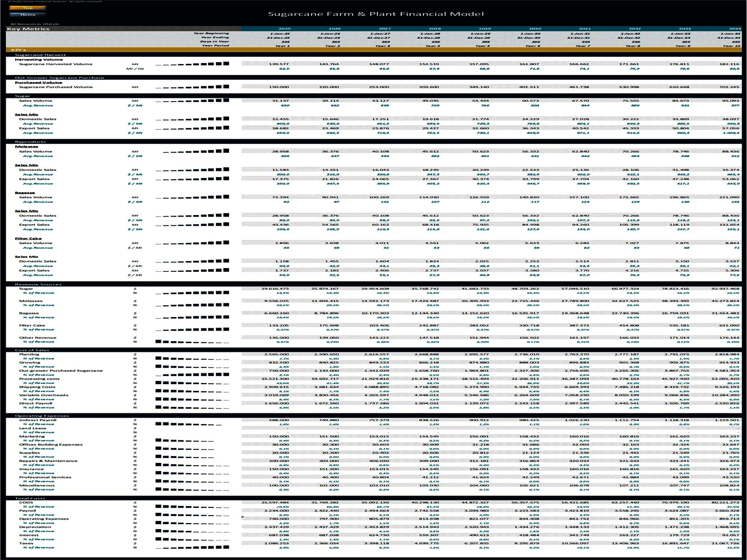The width and height of the screenshot is (747, 560).
Task: Select the Planting cost row label
Action: tap(29, 354)
